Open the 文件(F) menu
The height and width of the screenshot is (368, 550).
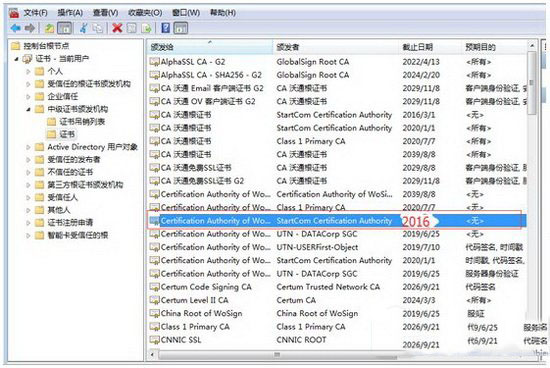click(x=35, y=13)
